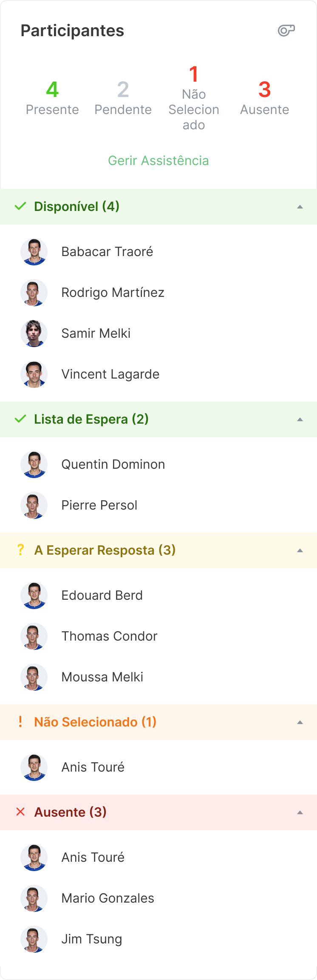
Task: Select Quentin Dominon in Lista de Espera
Action: click(x=113, y=464)
